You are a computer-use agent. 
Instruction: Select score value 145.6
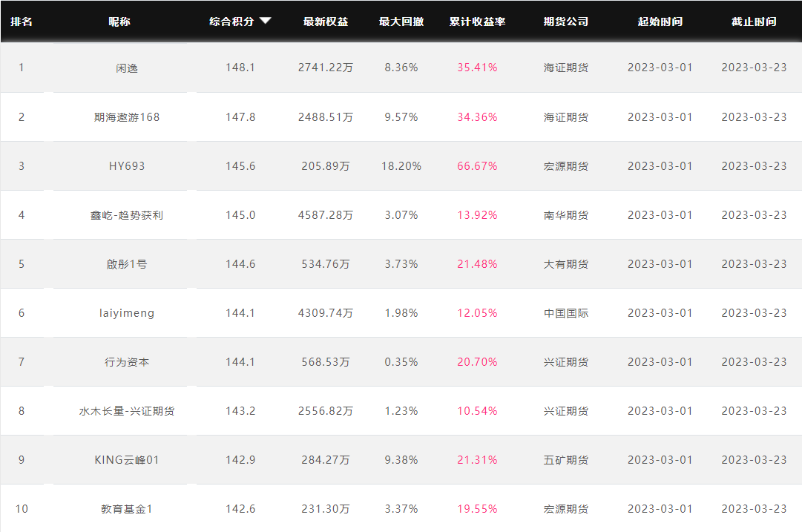(240, 166)
